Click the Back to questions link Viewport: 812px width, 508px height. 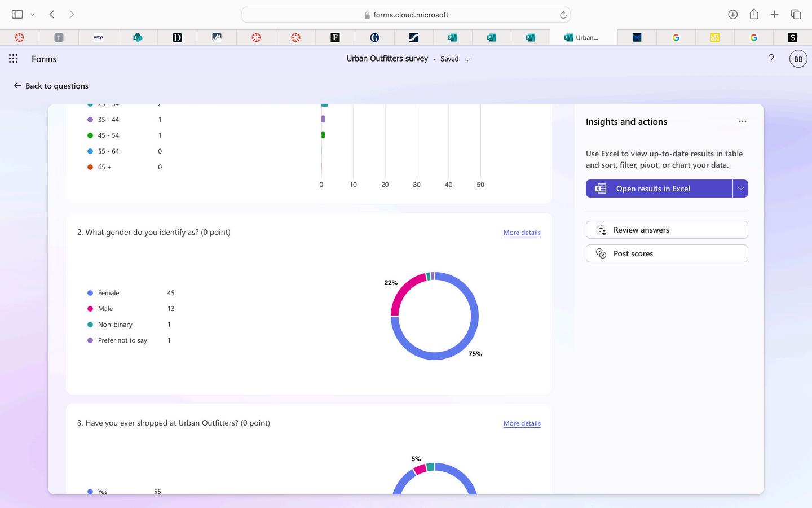pyautogui.click(x=51, y=86)
